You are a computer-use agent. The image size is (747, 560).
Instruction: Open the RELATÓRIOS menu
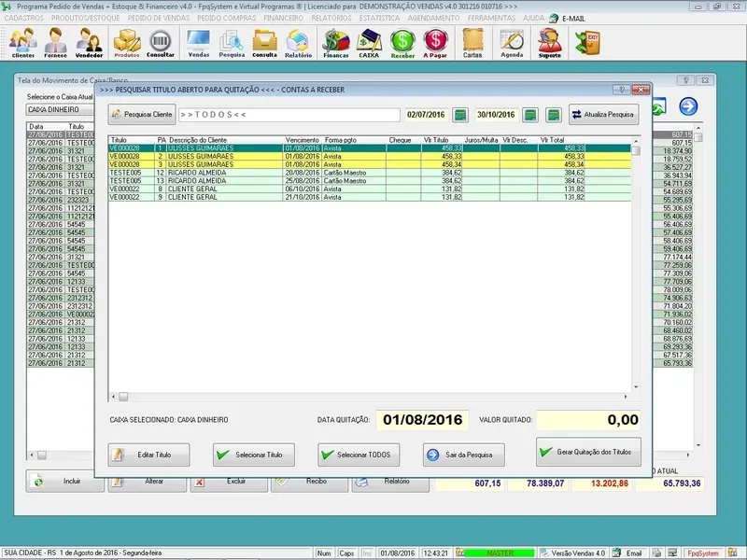[332, 18]
